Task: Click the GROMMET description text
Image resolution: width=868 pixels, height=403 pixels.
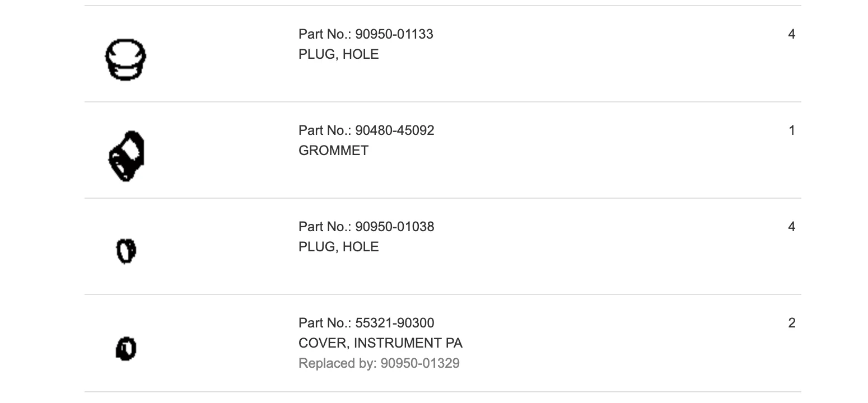Action: coord(333,151)
